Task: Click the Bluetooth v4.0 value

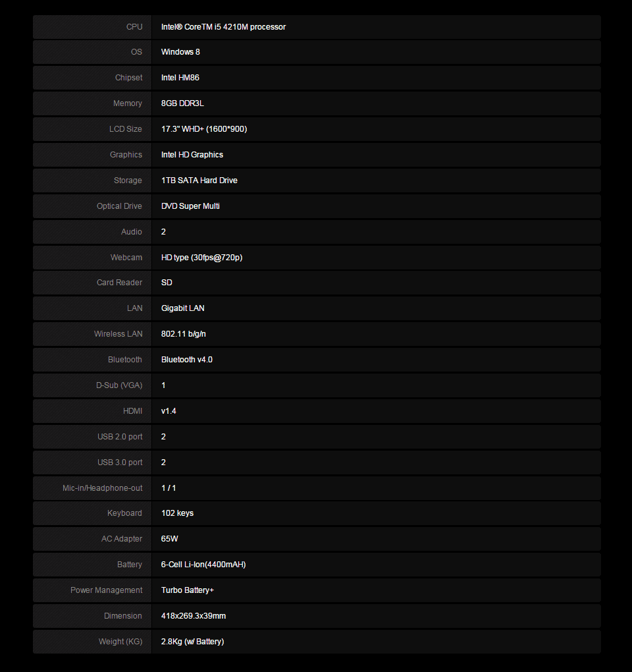Action: [187, 360]
